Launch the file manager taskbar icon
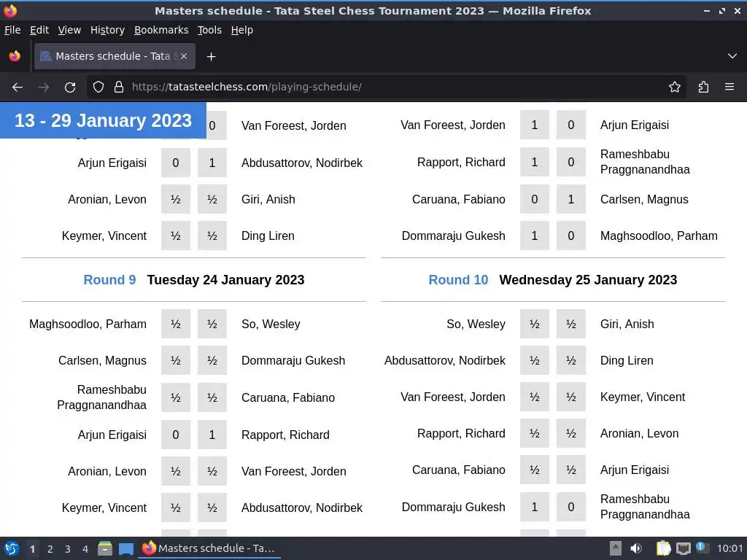 pos(105,548)
